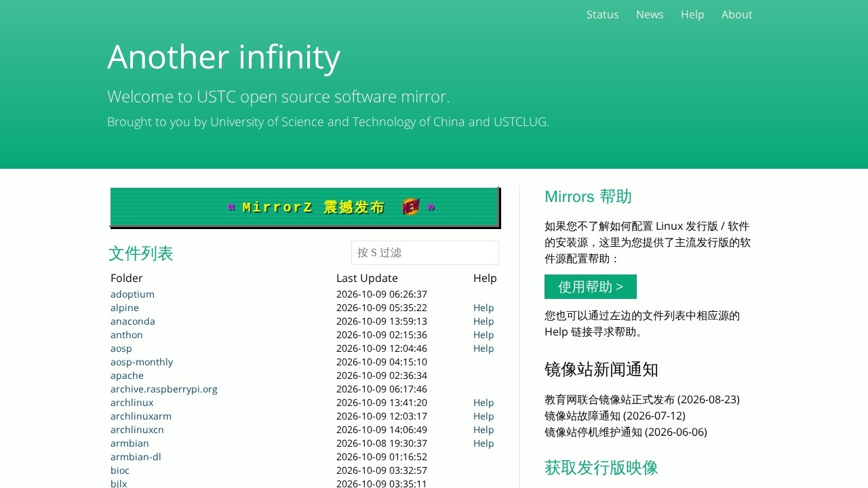Open Help link for anaconda
This screenshot has width=868, height=488.
pos(484,321)
